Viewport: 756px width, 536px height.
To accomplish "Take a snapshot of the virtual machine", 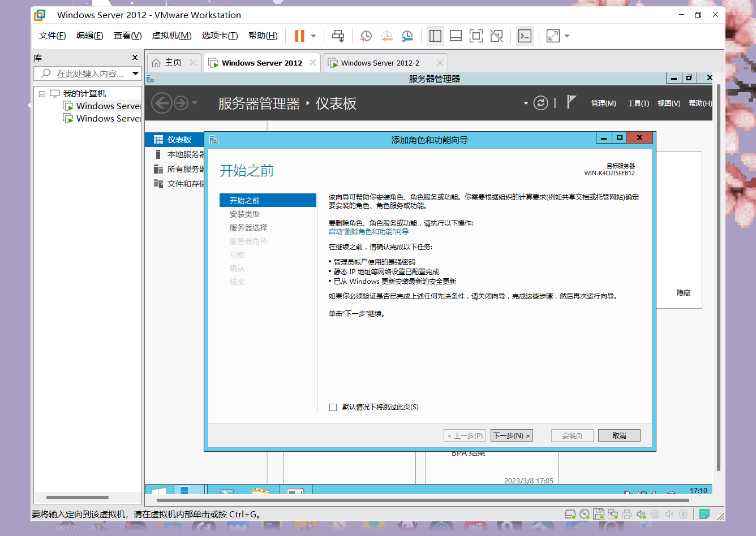I will tap(366, 36).
